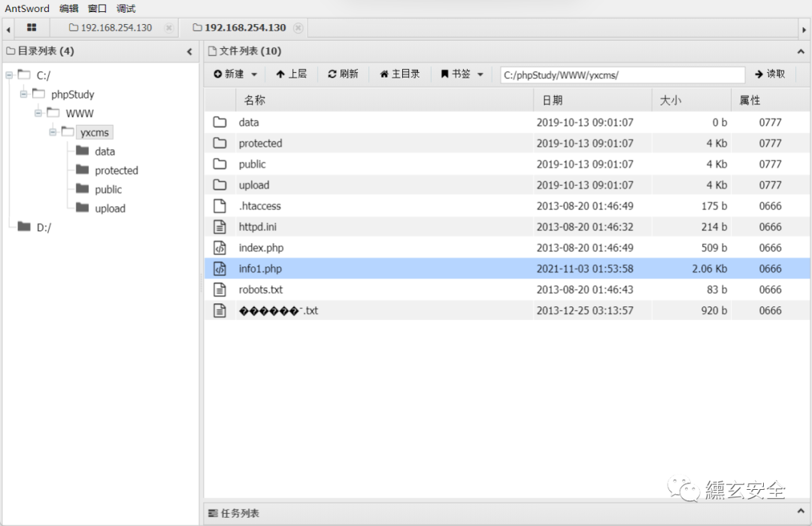Select yxcms in the directory tree

pos(95,132)
